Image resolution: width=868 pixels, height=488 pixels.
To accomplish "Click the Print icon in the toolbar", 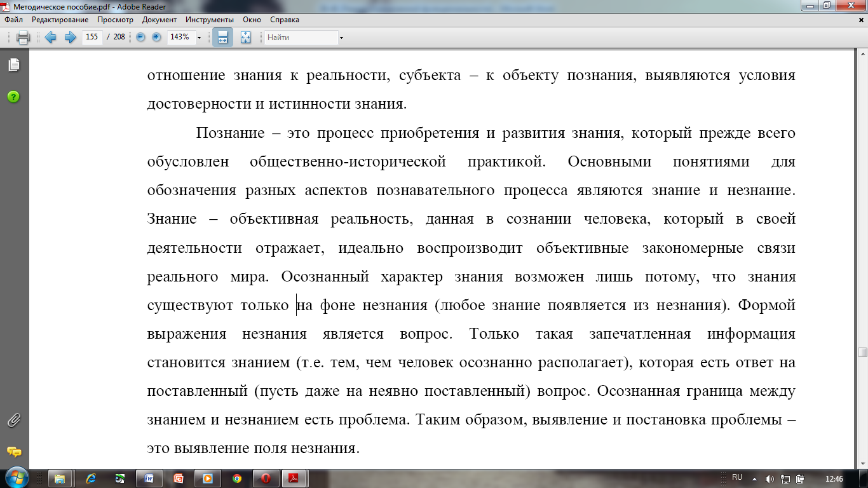I will 24,37.
